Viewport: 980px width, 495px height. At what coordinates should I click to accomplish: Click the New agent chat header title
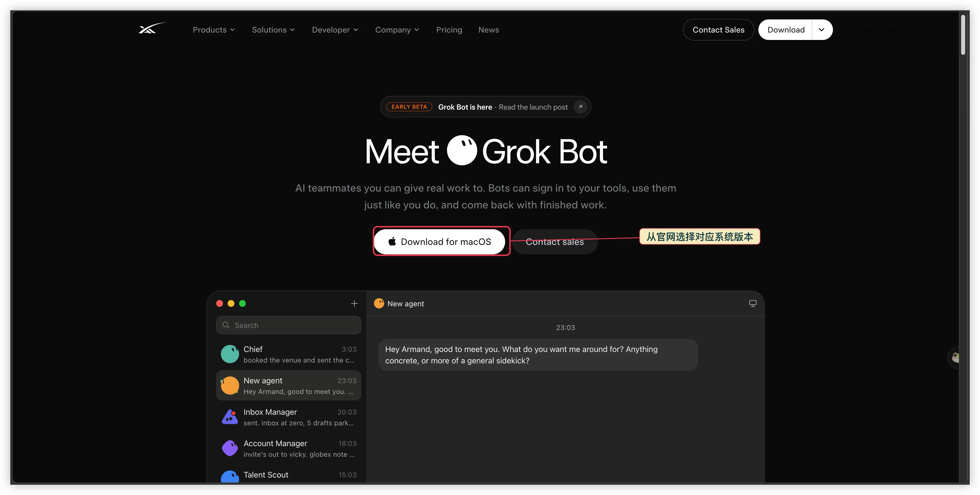405,304
